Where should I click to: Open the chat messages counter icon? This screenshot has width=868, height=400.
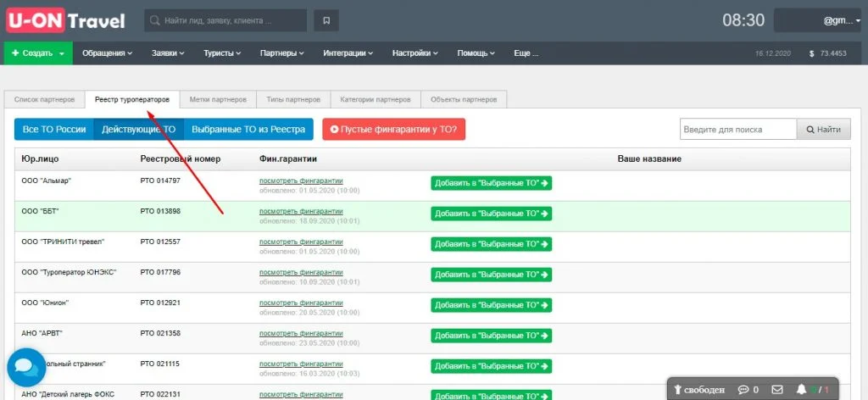748,390
